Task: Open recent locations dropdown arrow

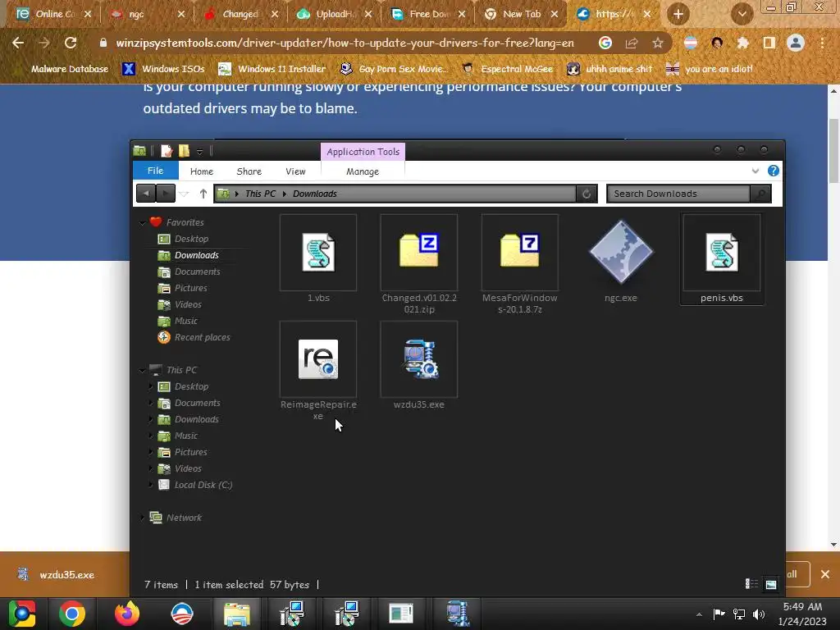Action: [x=184, y=194]
